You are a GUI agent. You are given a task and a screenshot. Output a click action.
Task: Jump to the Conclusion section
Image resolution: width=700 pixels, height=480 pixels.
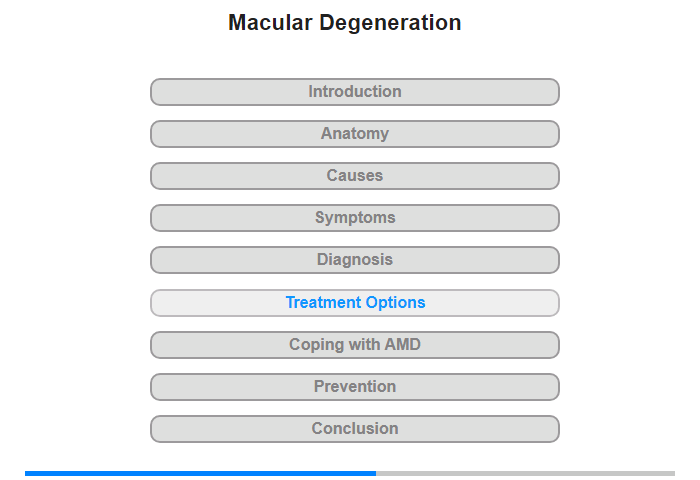coord(355,429)
